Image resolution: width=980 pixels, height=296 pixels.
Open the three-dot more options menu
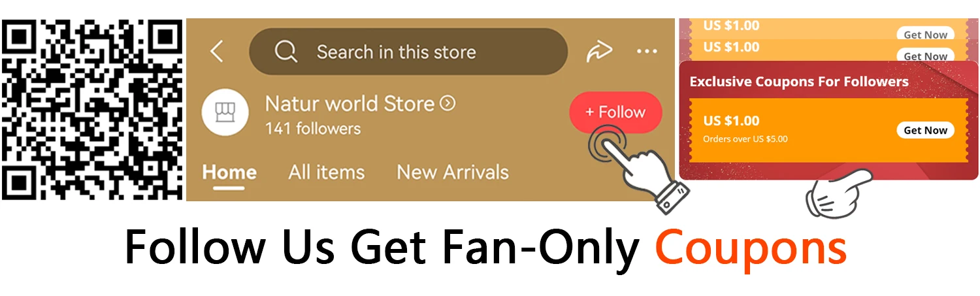(647, 52)
